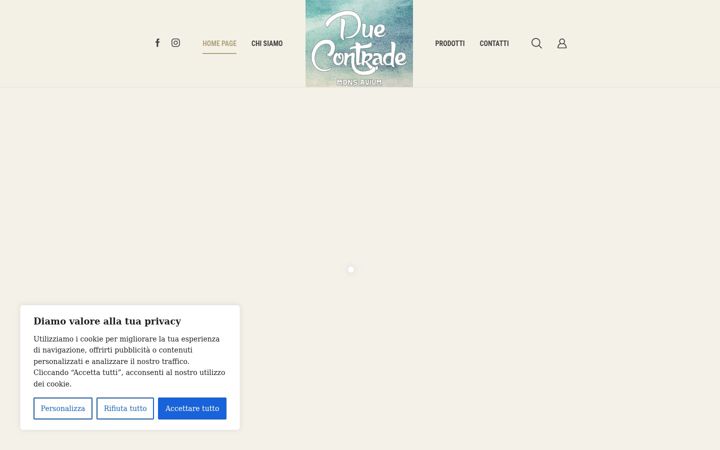Click the 'Diamo valore alla tua privacy' heading

click(107, 321)
